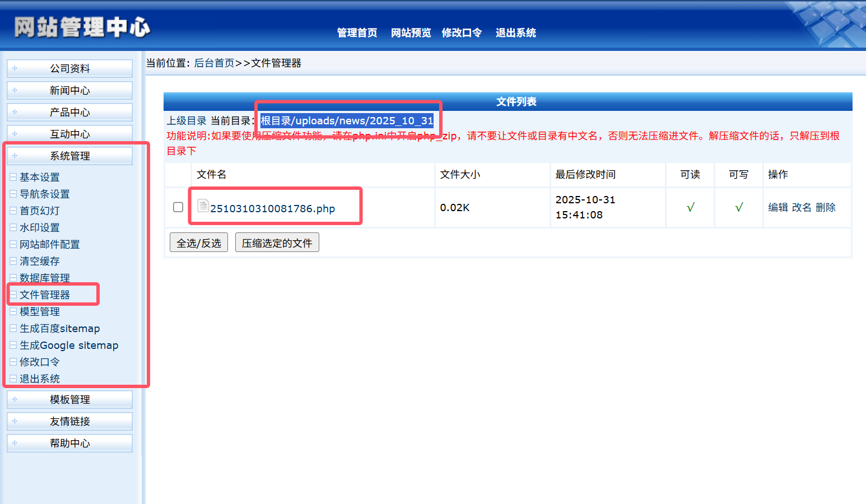Click the 删除 link for the PHP file
Image resolution: width=866 pixels, height=504 pixels.
(825, 207)
